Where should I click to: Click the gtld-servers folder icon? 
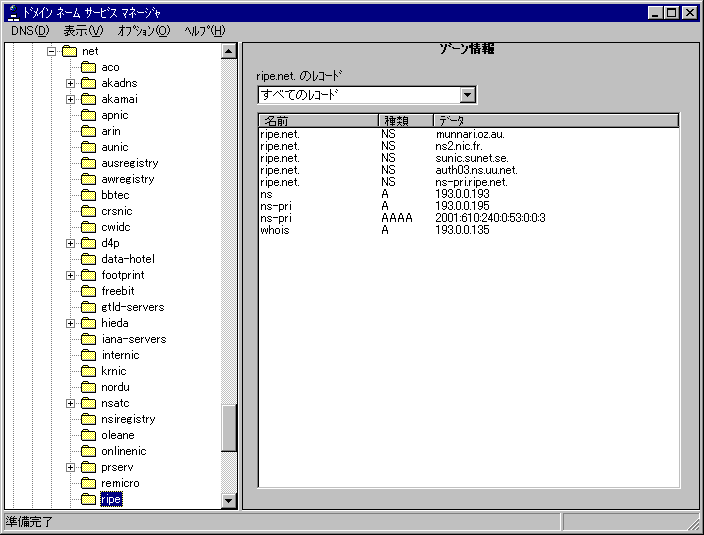(88, 307)
